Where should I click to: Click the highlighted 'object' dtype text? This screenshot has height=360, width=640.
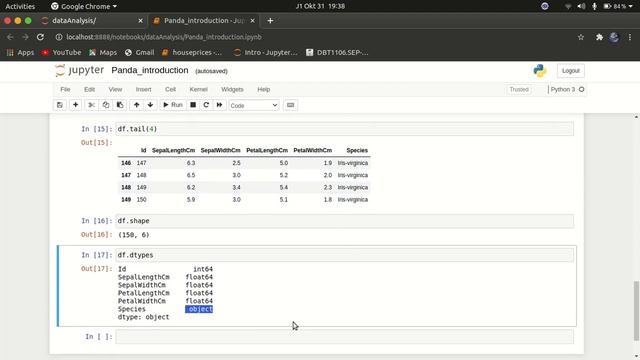pos(199,309)
